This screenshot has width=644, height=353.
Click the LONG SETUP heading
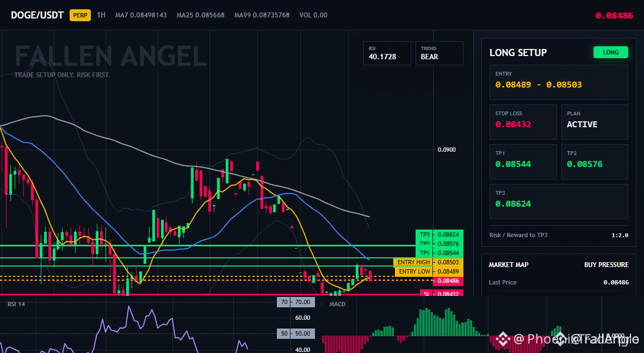click(518, 53)
